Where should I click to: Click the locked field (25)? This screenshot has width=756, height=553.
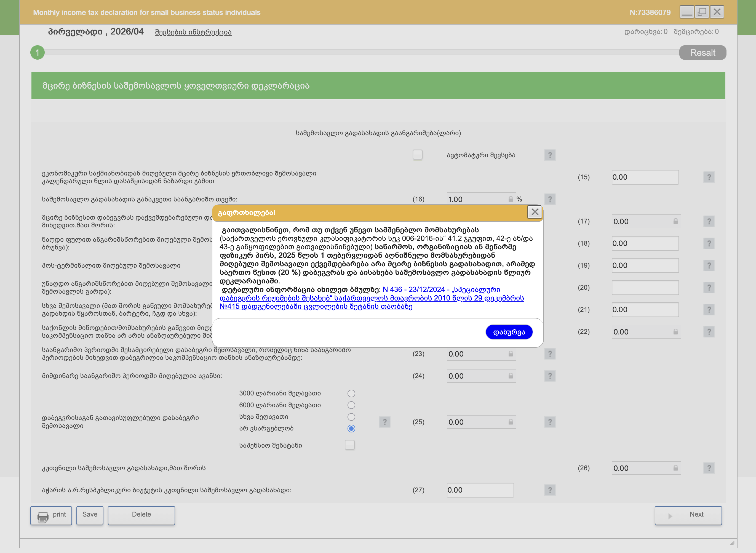coord(481,422)
